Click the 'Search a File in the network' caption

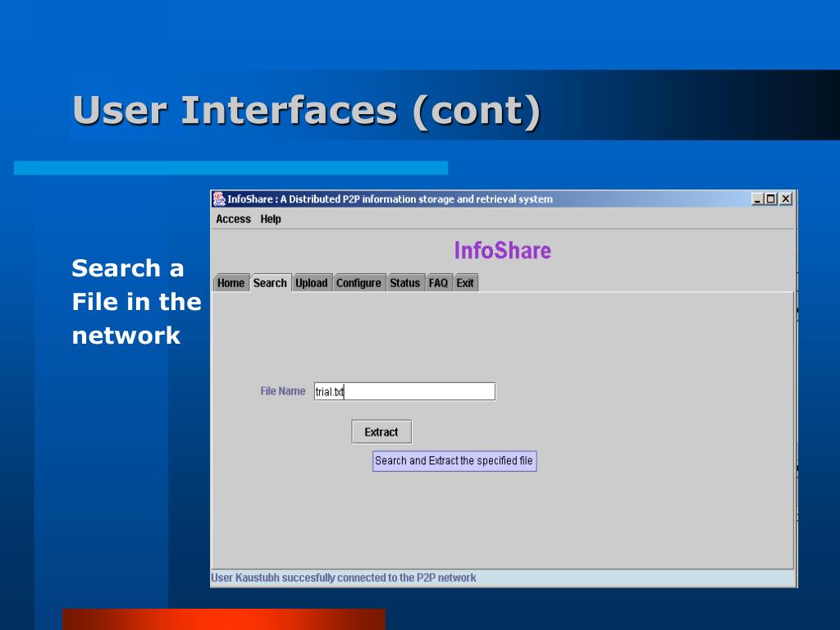pos(136,302)
